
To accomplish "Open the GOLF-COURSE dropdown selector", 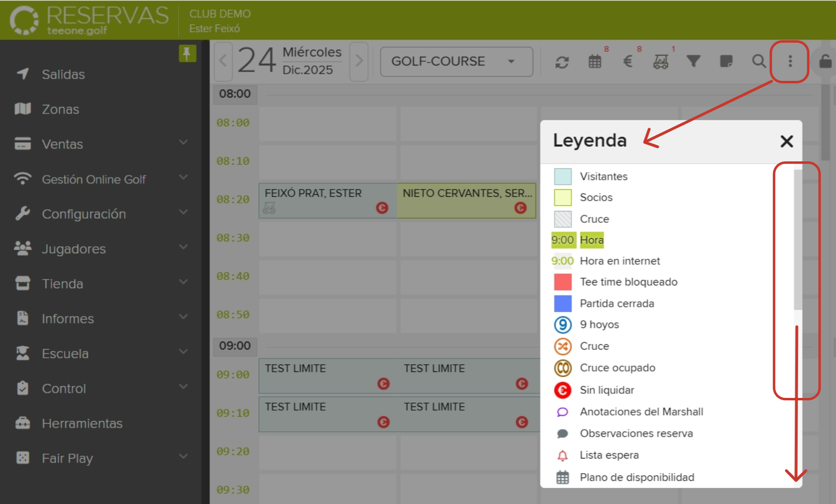I will click(x=456, y=61).
